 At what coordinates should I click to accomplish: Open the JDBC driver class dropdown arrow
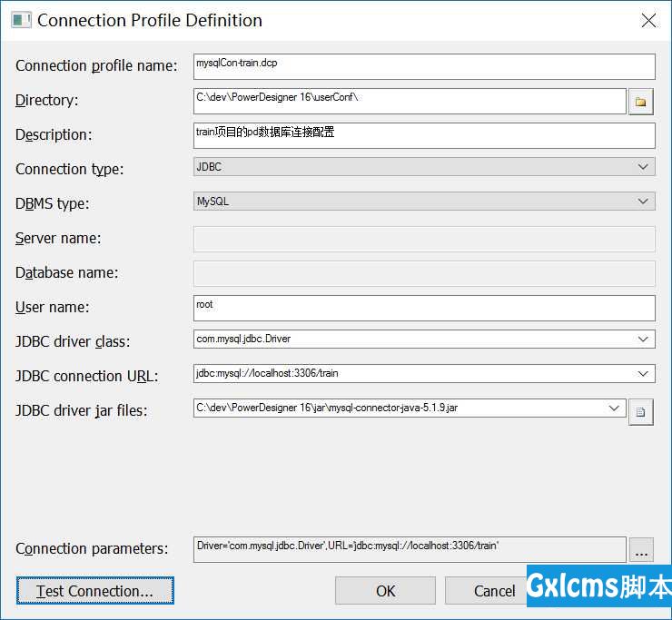[x=642, y=339]
